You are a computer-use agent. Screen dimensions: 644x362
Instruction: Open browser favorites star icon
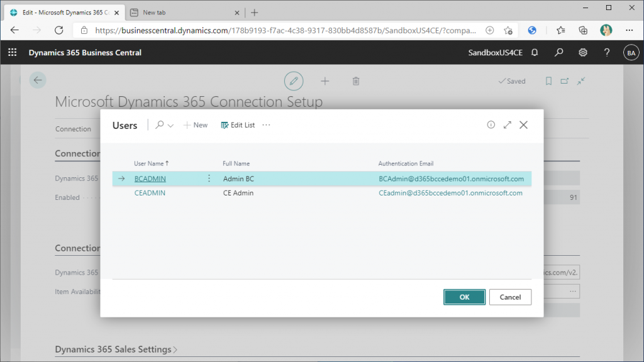(560, 30)
